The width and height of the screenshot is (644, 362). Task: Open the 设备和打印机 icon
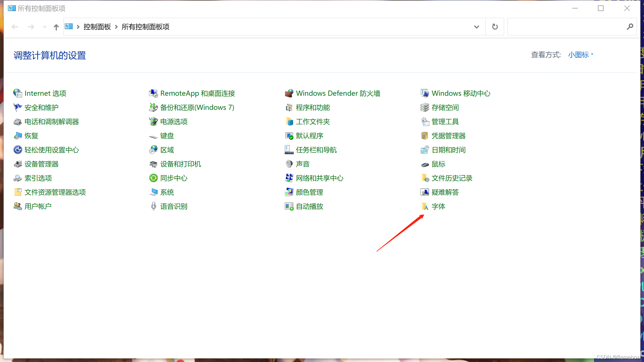[153, 164]
